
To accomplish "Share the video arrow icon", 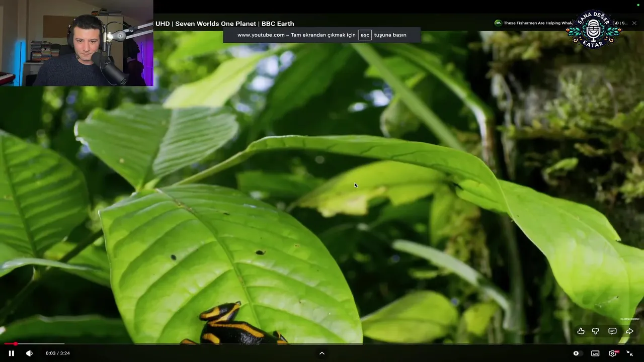I will point(629,331).
